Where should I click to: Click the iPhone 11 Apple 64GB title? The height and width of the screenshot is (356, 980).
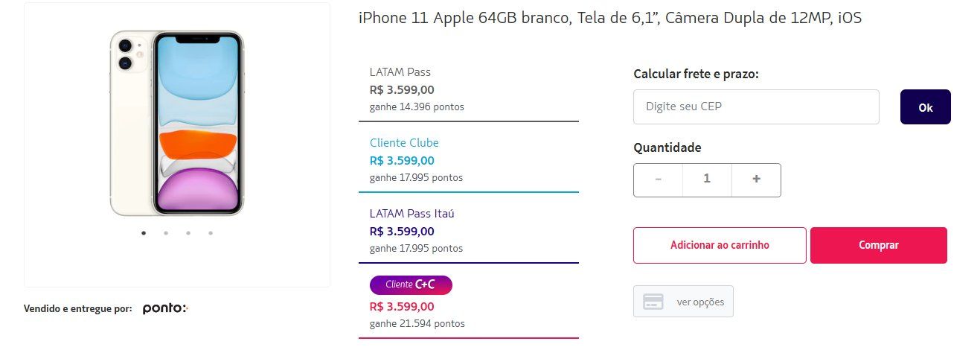(609, 18)
